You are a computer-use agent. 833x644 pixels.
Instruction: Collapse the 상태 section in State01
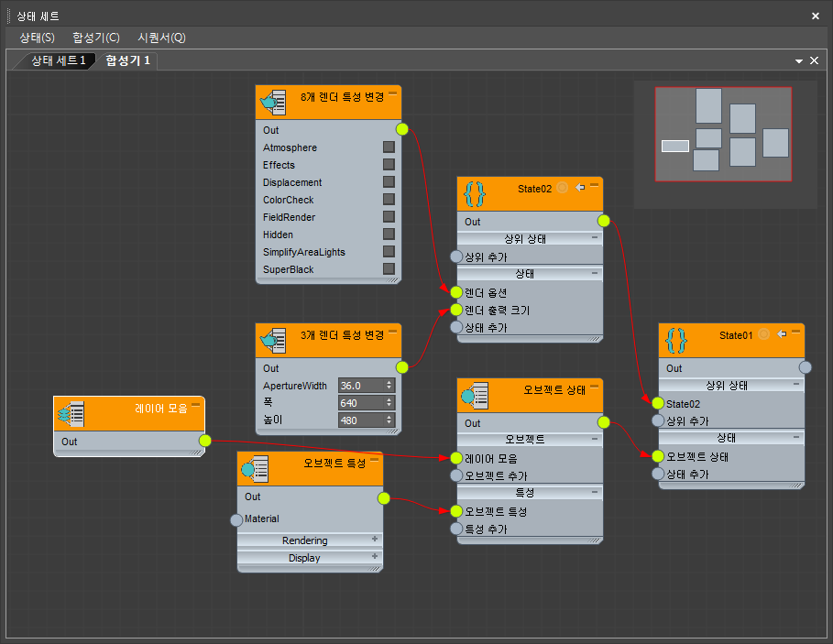(795, 437)
